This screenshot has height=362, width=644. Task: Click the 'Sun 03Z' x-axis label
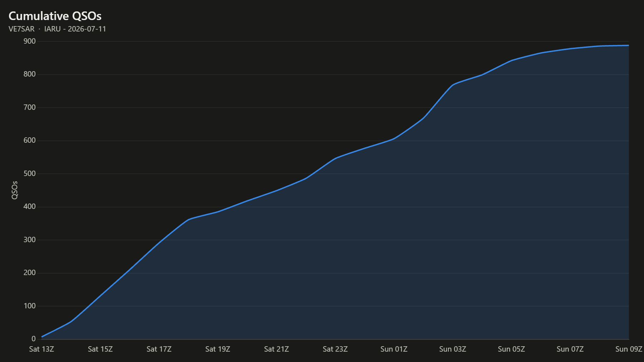click(453, 349)
